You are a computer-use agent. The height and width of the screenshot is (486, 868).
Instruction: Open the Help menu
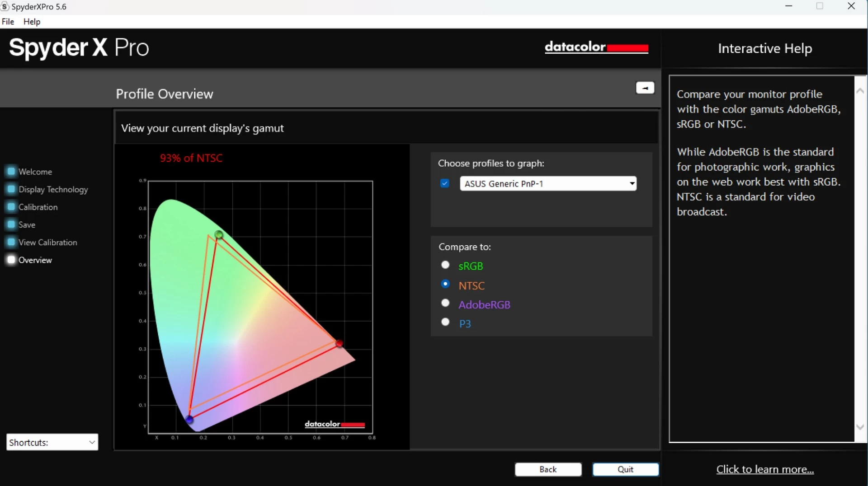pos(32,22)
